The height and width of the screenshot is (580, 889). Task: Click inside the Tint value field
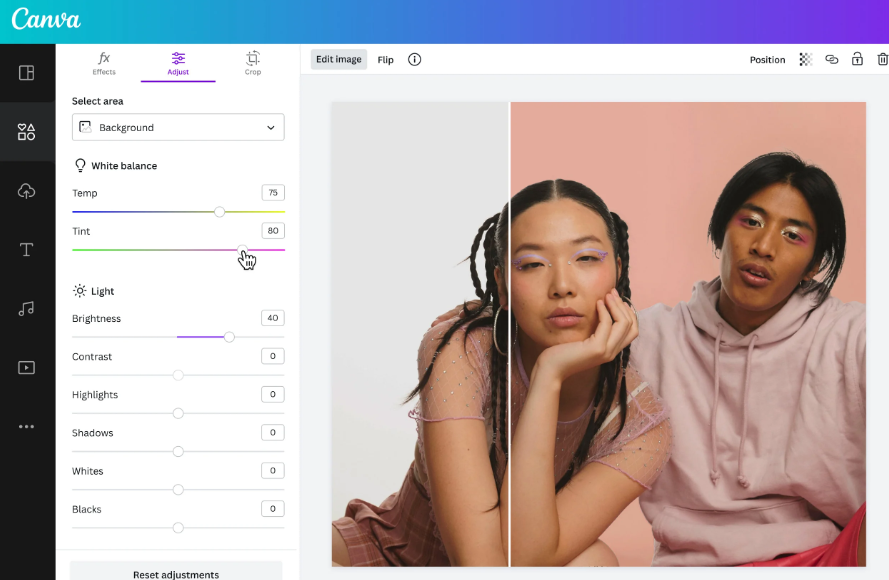[271, 230]
